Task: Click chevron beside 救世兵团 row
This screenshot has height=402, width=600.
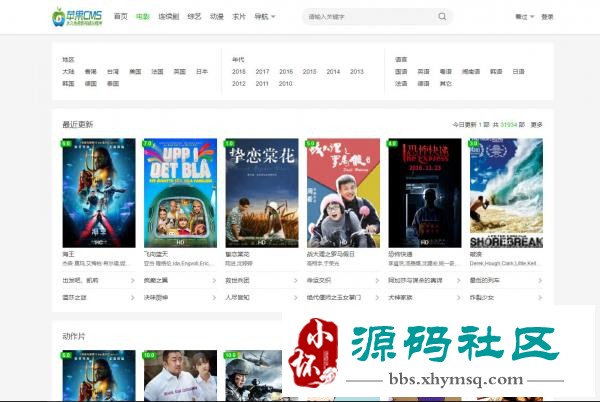Action: click(x=295, y=281)
